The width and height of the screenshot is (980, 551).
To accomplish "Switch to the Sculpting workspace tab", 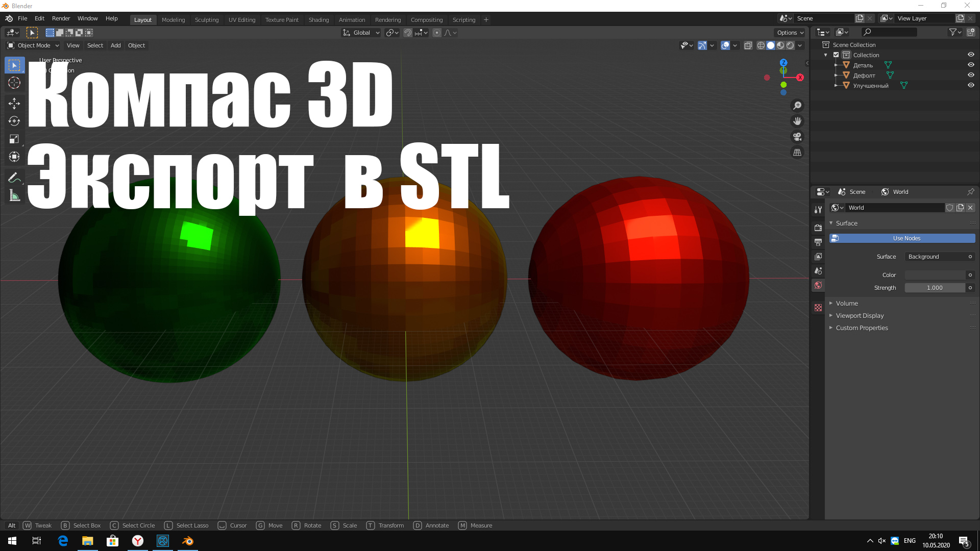I will [x=207, y=20].
